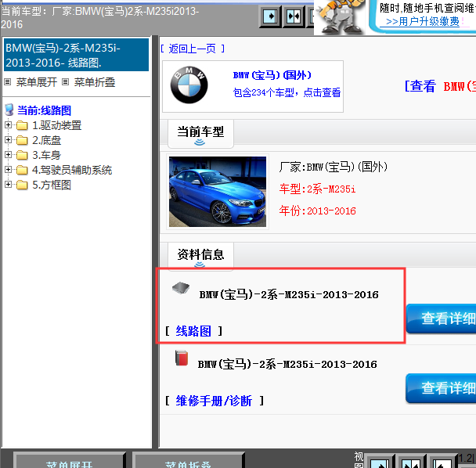Click the gray chip icon for wiring diagram entry
This screenshot has width=476, height=468.
[181, 288]
